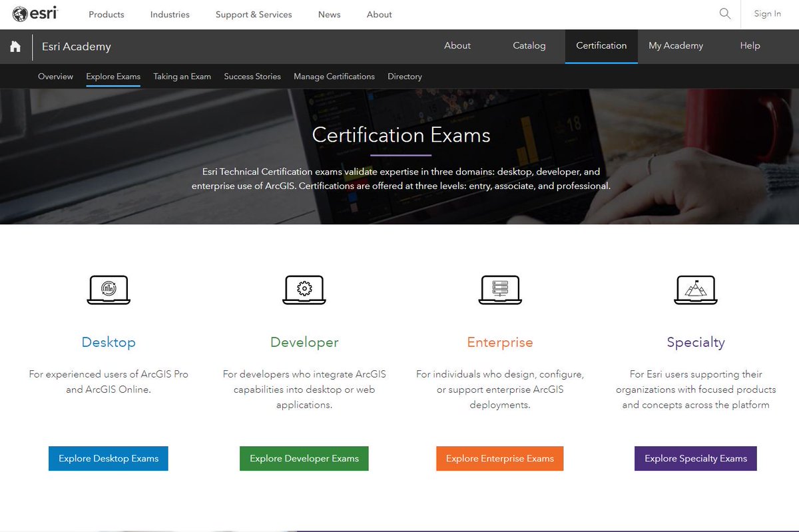Click the Certification Exams banner title

pyautogui.click(x=401, y=135)
